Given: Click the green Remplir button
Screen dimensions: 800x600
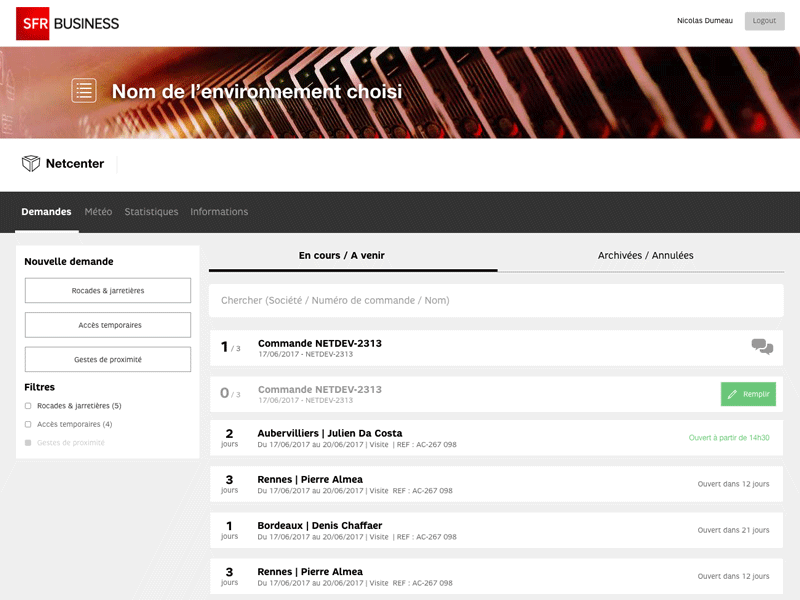Looking at the screenshot, I should pos(748,394).
